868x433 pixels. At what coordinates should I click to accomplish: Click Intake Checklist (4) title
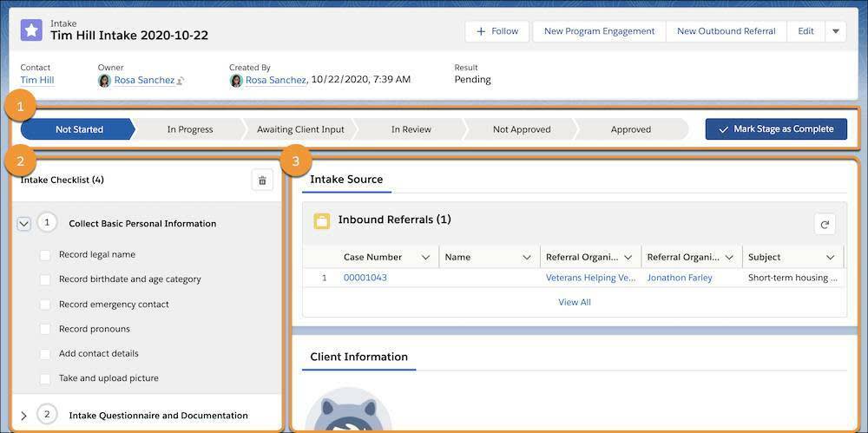pos(62,180)
